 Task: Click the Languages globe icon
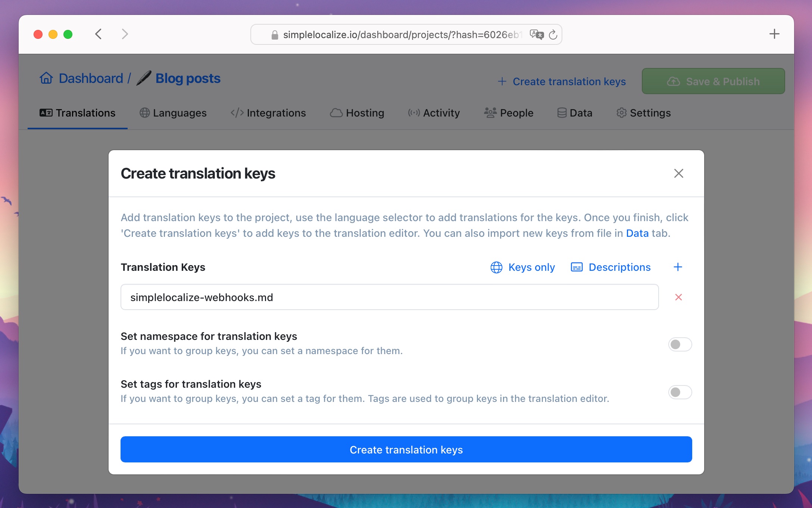click(144, 113)
